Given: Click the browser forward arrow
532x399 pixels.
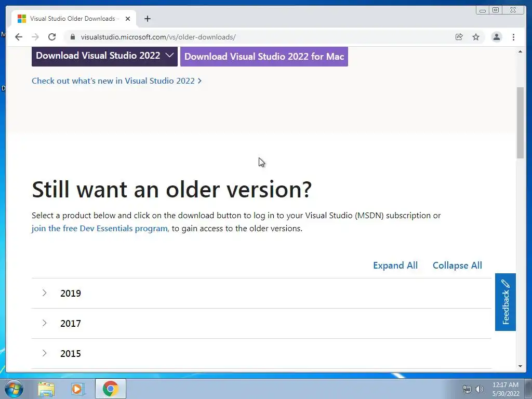Looking at the screenshot, I should point(35,37).
